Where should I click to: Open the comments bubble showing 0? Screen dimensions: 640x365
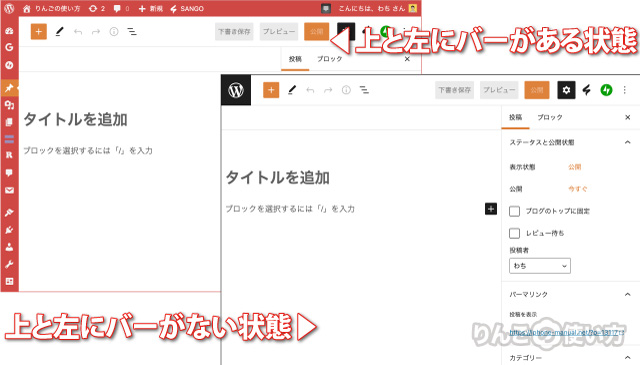(x=121, y=9)
